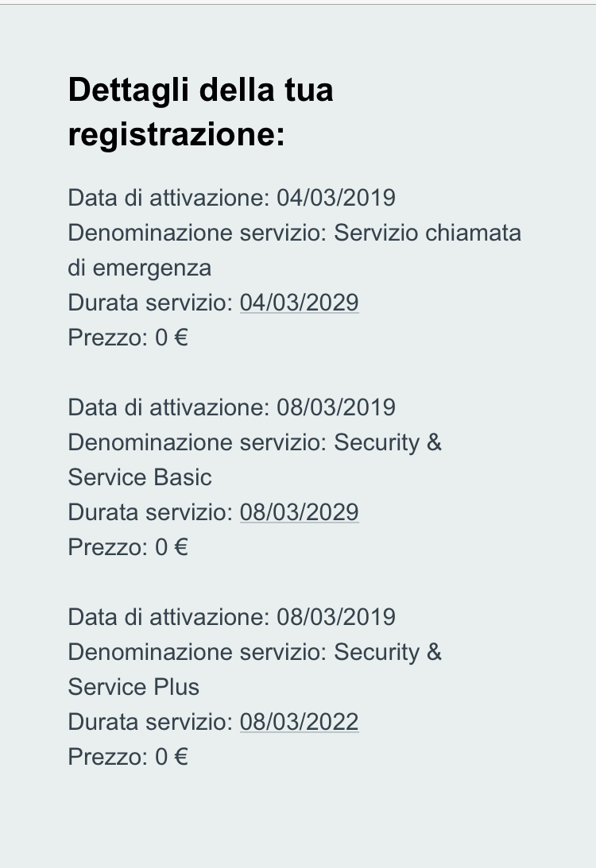
Task: Click the Prezzo line under Service Plus
Action: pos(128,757)
